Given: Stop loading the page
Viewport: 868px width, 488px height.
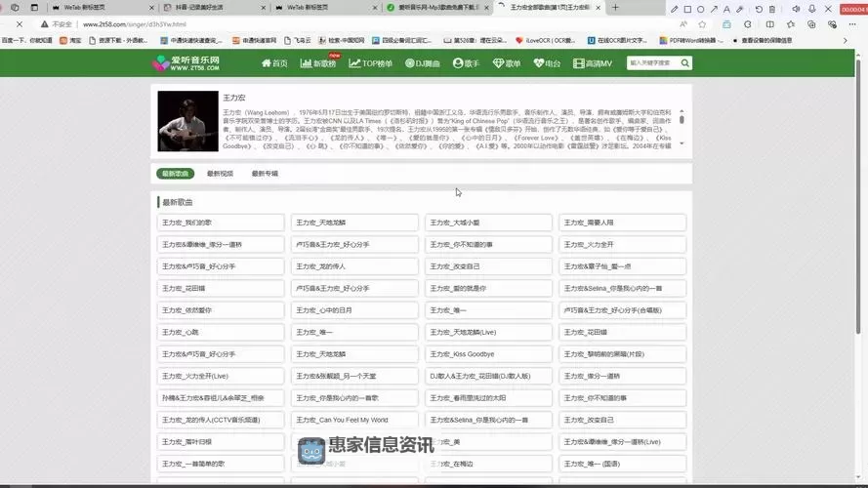Looking at the screenshot, I should point(20,24).
